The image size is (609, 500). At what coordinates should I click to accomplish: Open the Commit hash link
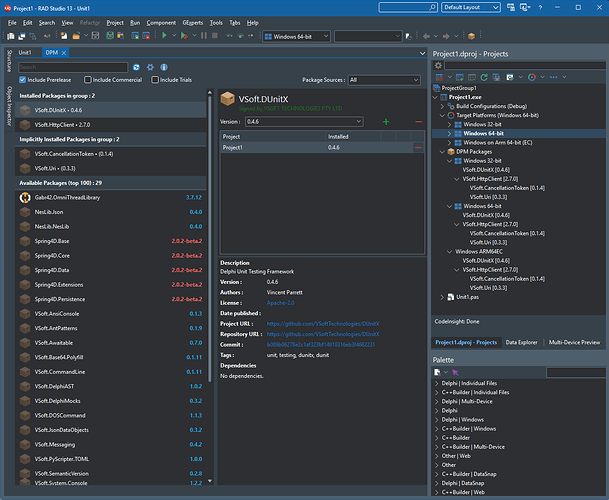321,345
